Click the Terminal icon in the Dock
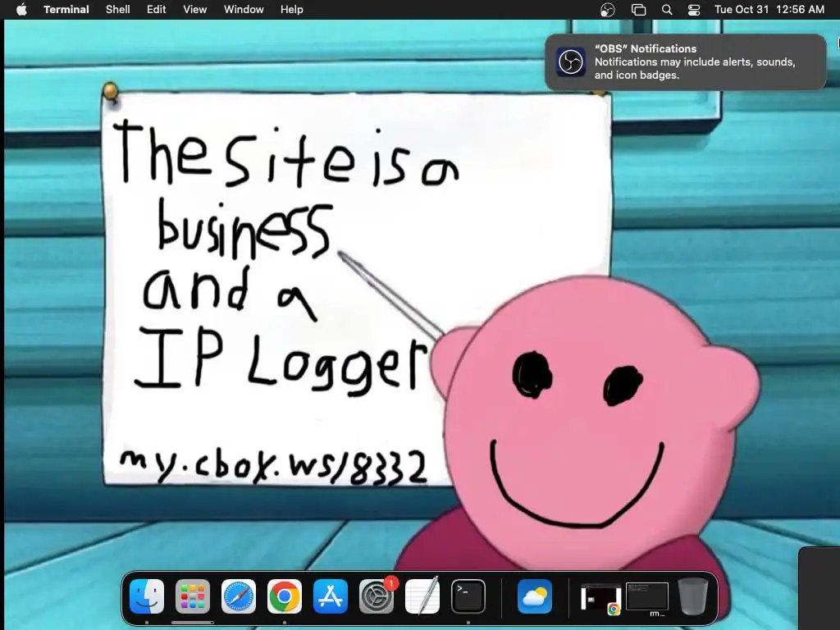 pyautogui.click(x=468, y=596)
